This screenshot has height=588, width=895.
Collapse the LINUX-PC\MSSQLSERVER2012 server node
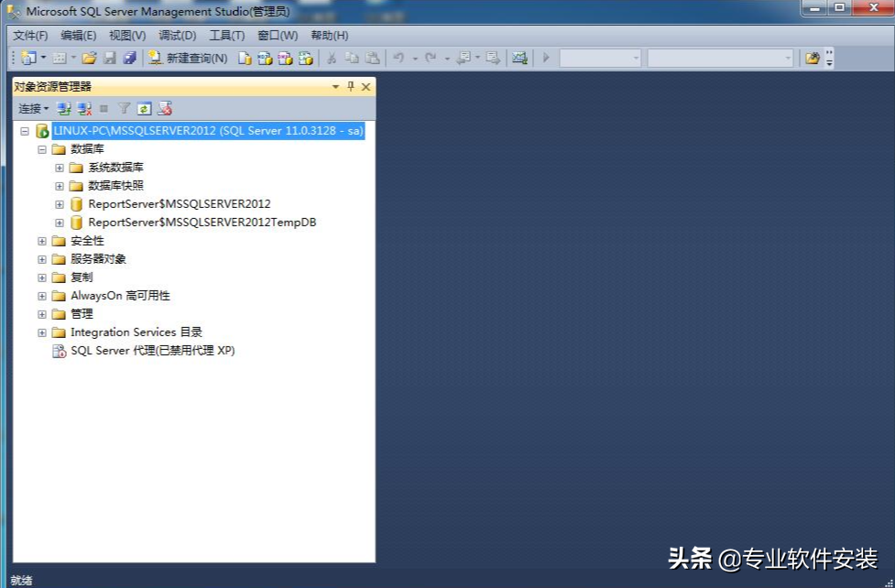(x=25, y=131)
